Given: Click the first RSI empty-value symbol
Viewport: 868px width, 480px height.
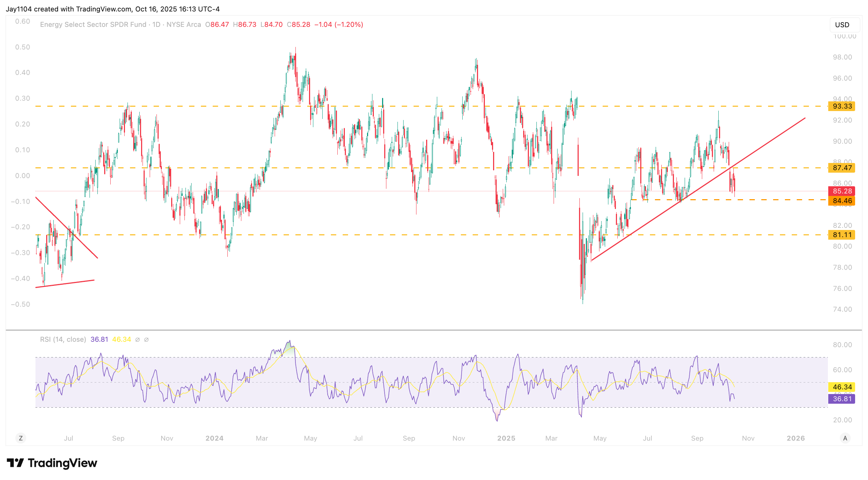Looking at the screenshot, I should click(x=138, y=340).
